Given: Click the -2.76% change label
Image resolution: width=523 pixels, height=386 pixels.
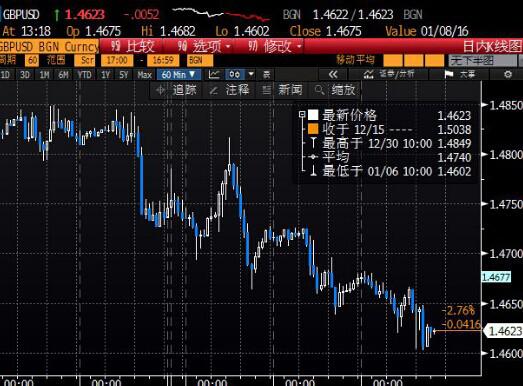Looking at the screenshot, I should [458, 311].
